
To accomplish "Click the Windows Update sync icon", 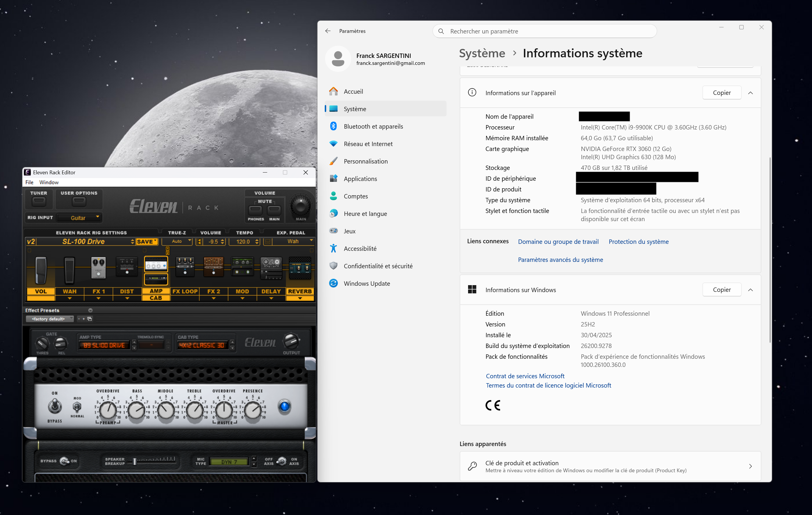I will pos(333,283).
